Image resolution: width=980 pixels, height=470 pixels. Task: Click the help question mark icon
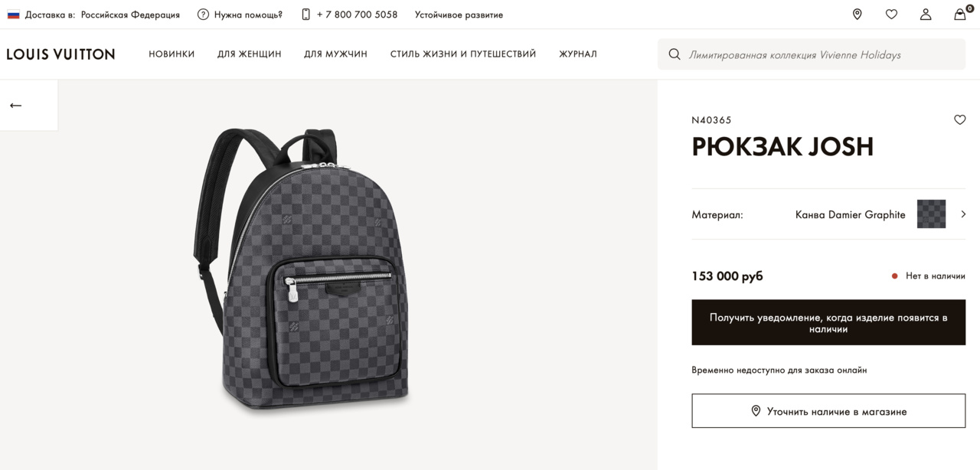203,15
